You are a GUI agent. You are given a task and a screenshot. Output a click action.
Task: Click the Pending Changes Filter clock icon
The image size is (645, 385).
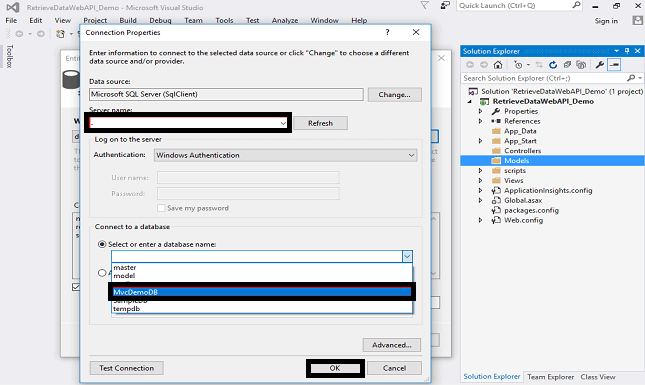click(x=518, y=65)
